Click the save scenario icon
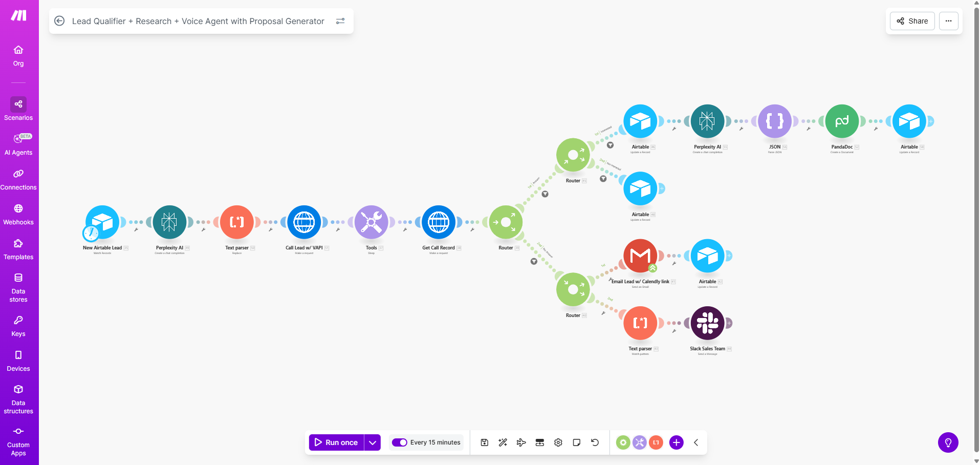 (485, 442)
